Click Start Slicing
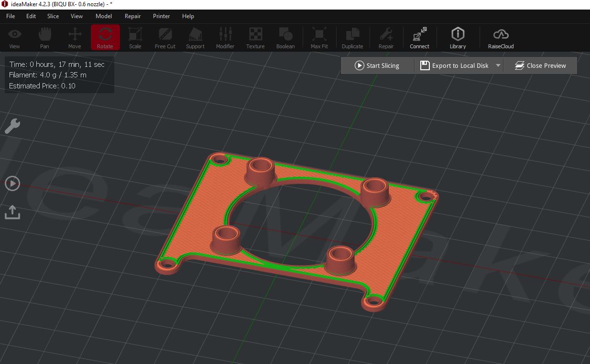 (377, 65)
